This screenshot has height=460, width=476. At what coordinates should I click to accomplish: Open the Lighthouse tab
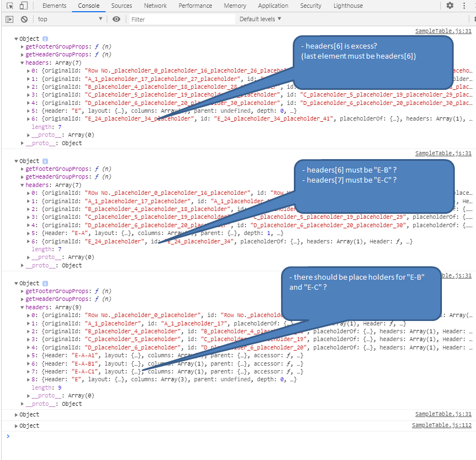click(x=348, y=6)
